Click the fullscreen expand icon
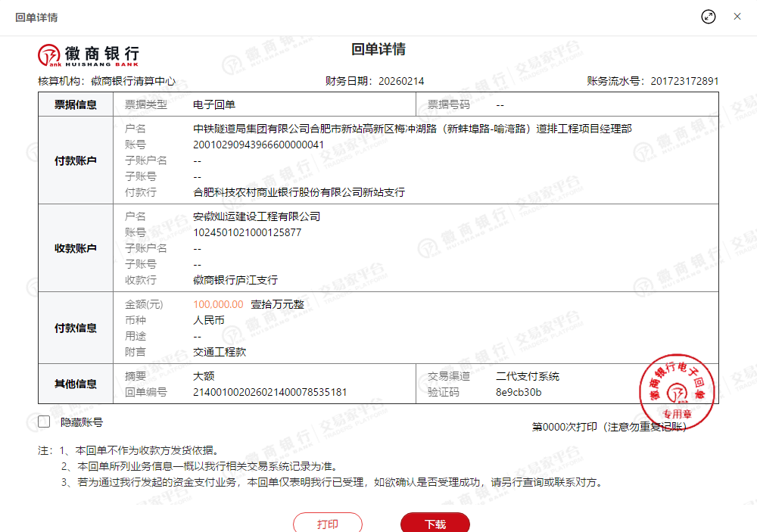 709,17
